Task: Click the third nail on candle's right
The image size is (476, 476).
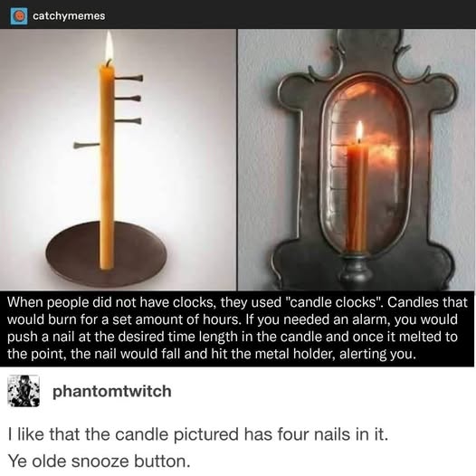Action: [128, 121]
